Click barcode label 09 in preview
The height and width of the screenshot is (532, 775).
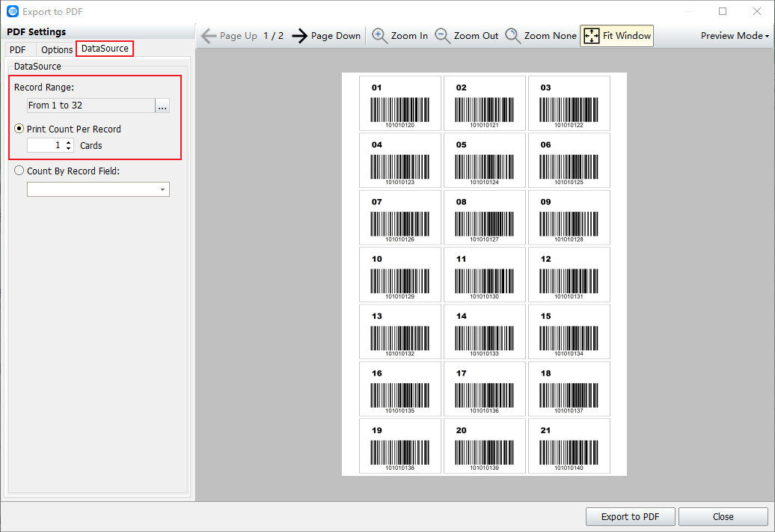[x=569, y=218]
